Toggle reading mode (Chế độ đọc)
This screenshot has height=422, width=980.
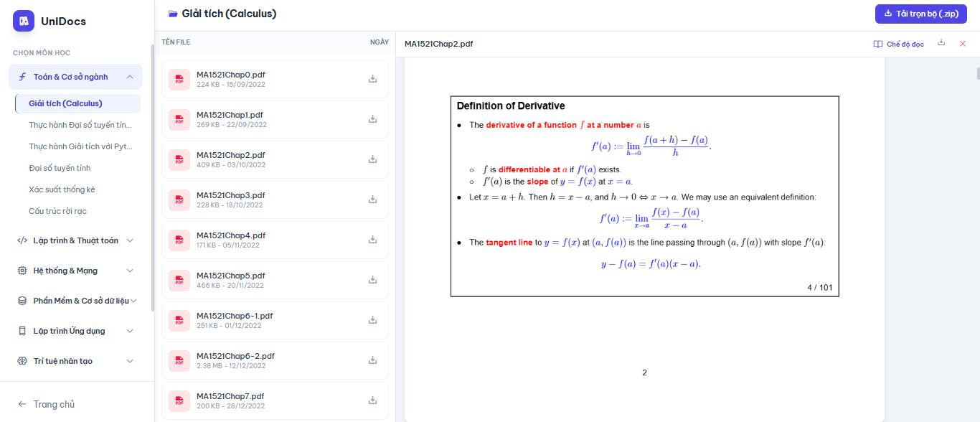pyautogui.click(x=898, y=44)
